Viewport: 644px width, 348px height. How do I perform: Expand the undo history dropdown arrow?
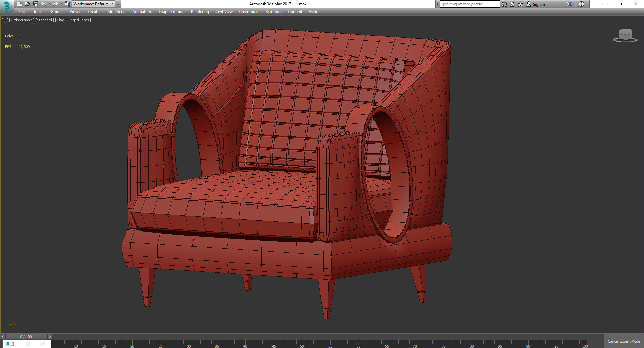coord(49,4)
